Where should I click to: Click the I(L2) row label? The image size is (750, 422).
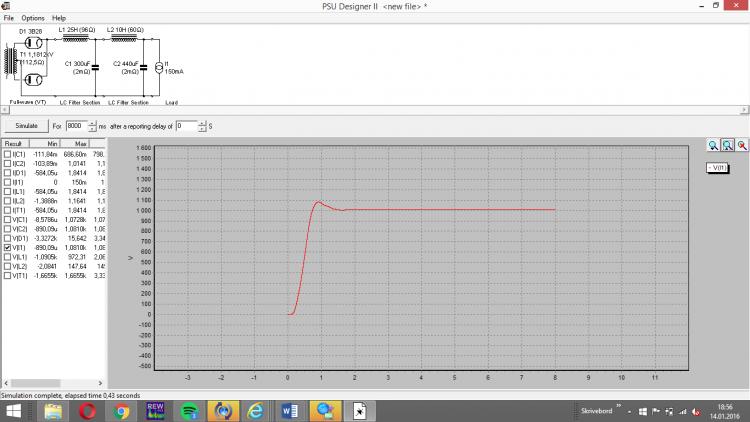(18, 201)
